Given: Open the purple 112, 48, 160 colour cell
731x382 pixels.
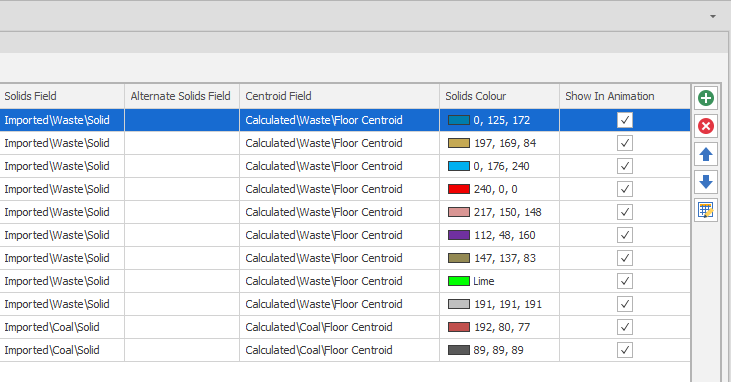Looking at the screenshot, I should (499, 235).
